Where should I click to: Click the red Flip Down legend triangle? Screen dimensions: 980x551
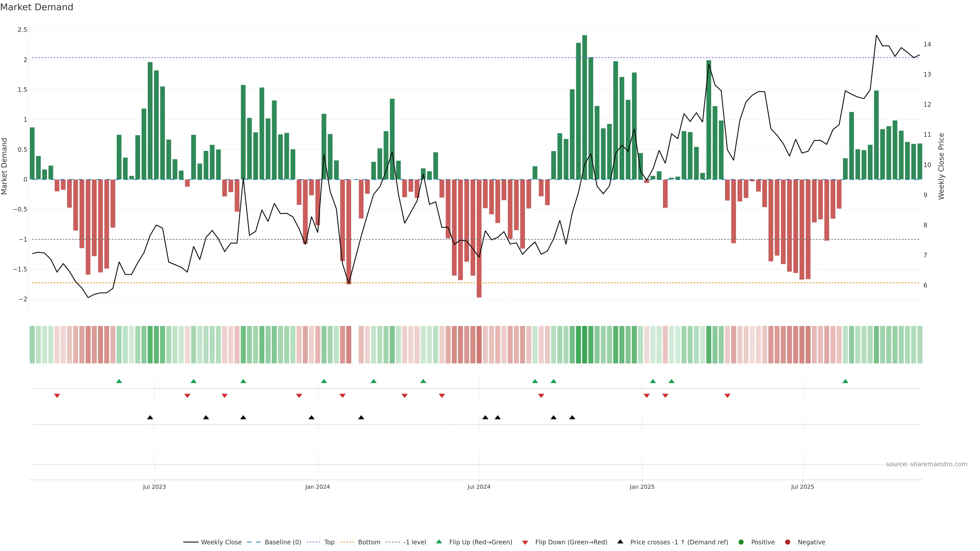[525, 543]
